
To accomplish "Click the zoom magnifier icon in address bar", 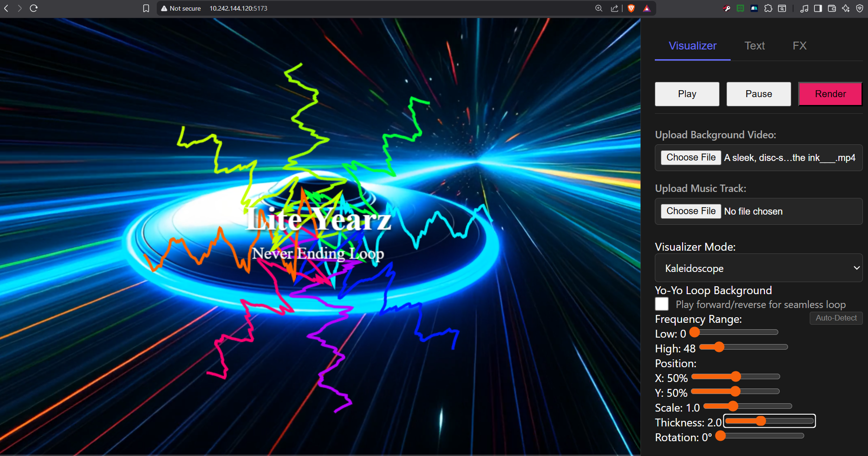I will (x=599, y=8).
